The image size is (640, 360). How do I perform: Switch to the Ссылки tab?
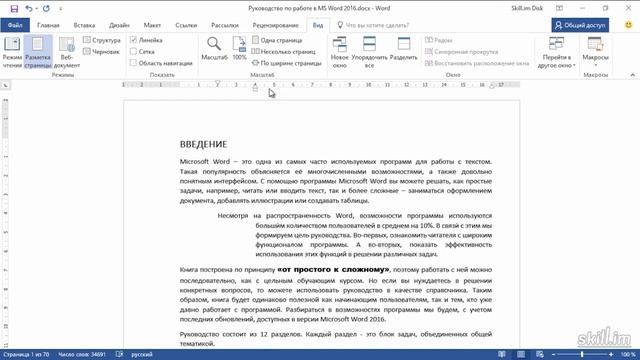point(186,25)
